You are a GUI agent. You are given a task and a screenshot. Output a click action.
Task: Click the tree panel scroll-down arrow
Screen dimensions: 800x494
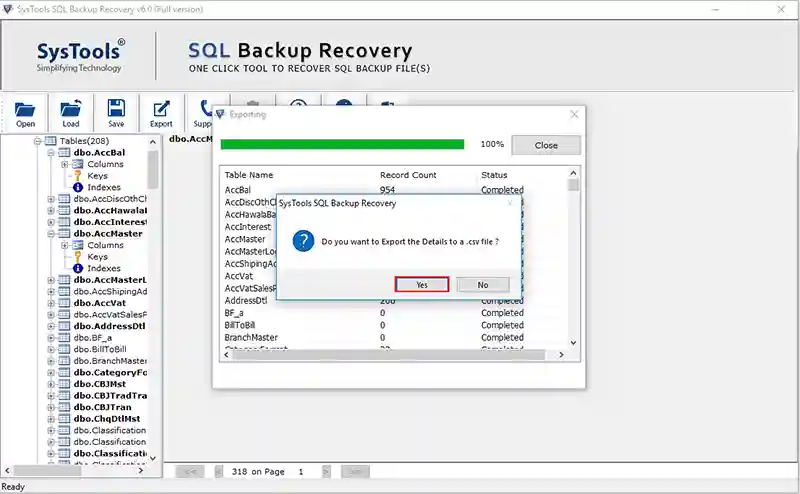[153, 458]
